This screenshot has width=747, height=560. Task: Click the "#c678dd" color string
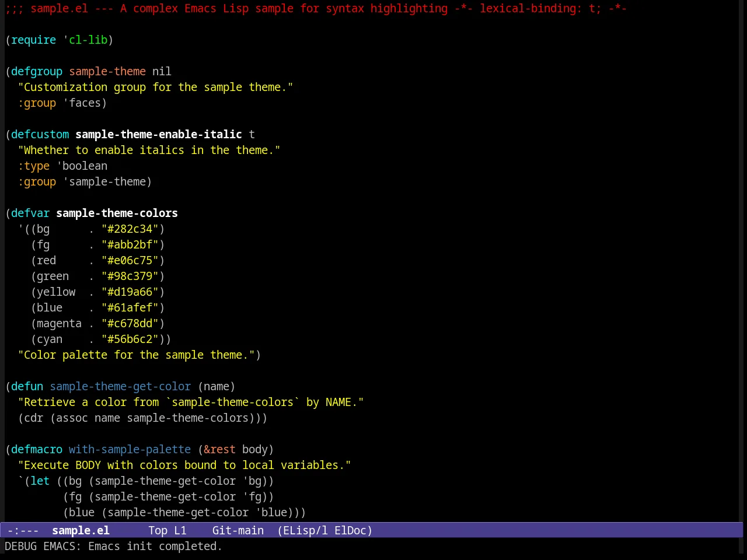coord(130,323)
